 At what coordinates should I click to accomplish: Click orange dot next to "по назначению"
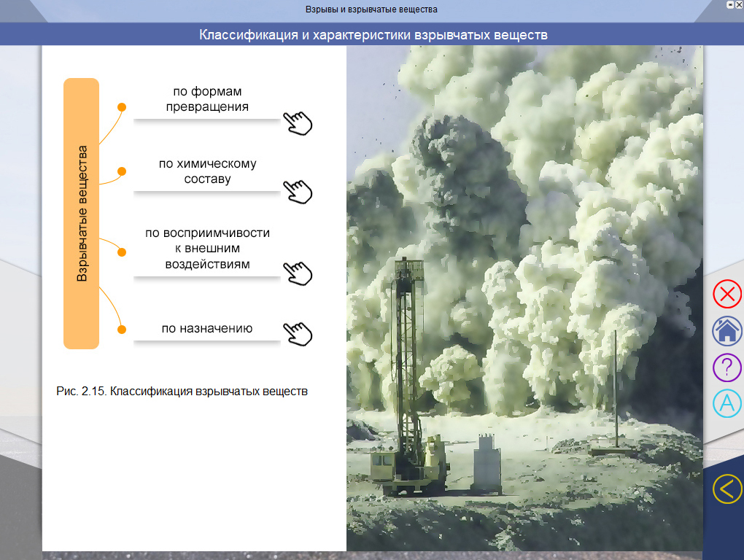(122, 328)
